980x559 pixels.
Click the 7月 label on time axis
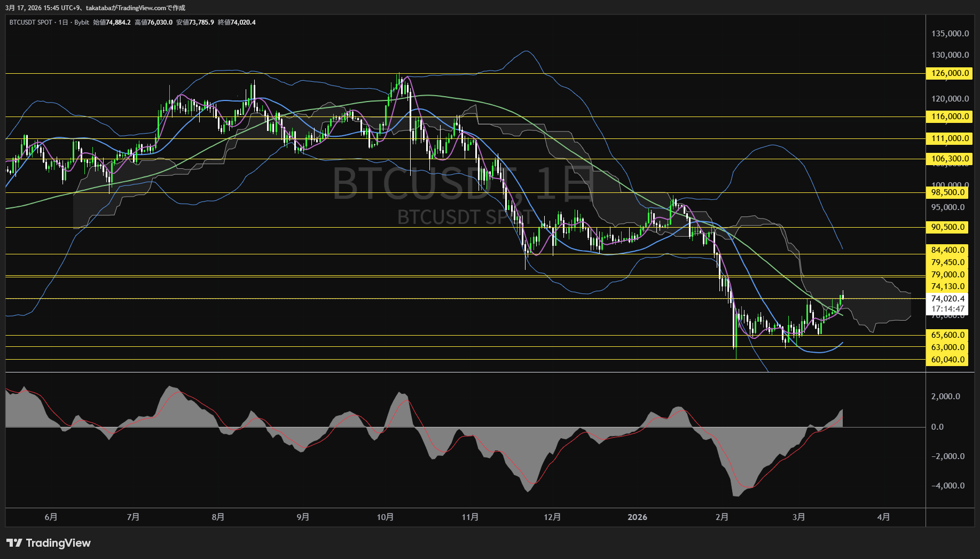134,517
